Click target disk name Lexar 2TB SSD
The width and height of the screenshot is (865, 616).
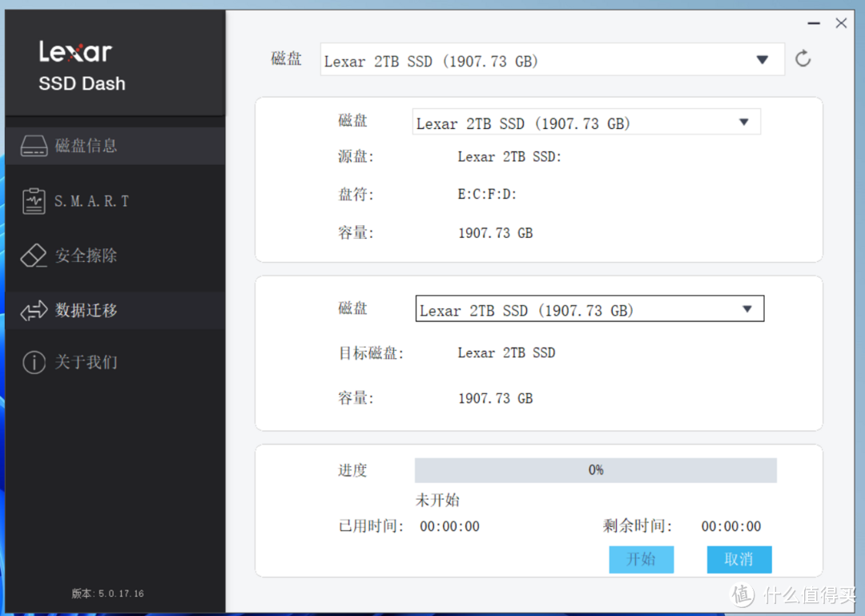[x=506, y=353]
